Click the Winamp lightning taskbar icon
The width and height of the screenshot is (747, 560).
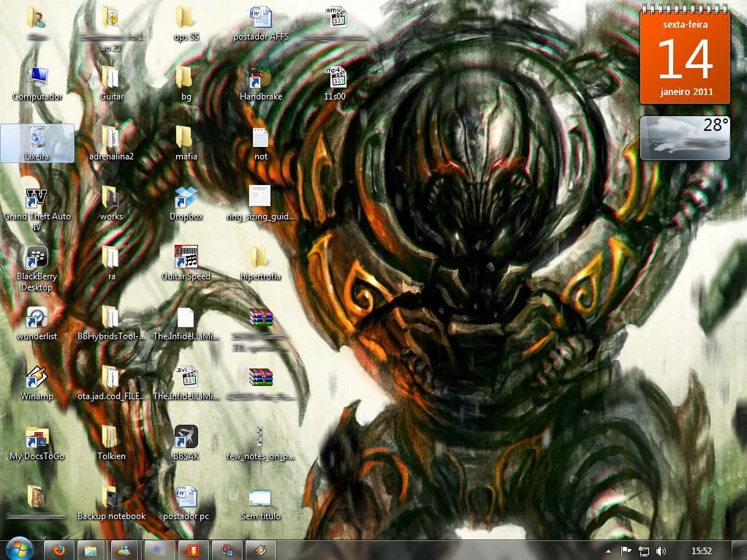[260, 550]
